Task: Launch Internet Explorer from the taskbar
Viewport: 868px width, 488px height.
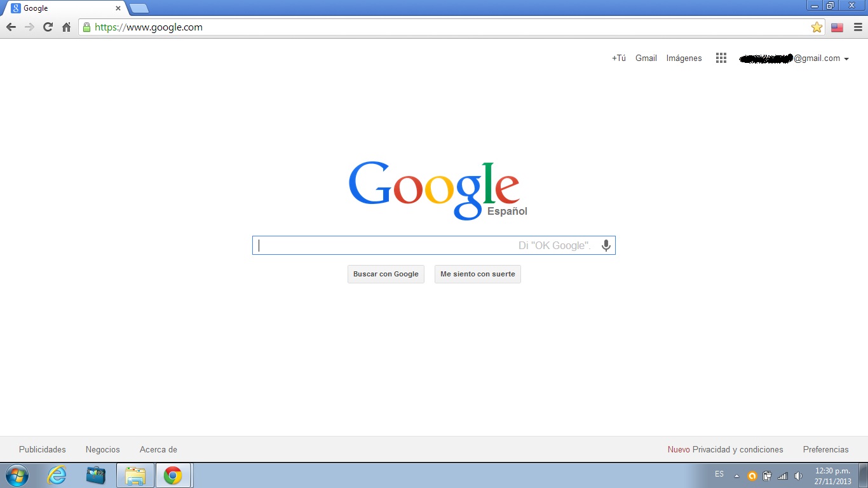Action: 57,475
